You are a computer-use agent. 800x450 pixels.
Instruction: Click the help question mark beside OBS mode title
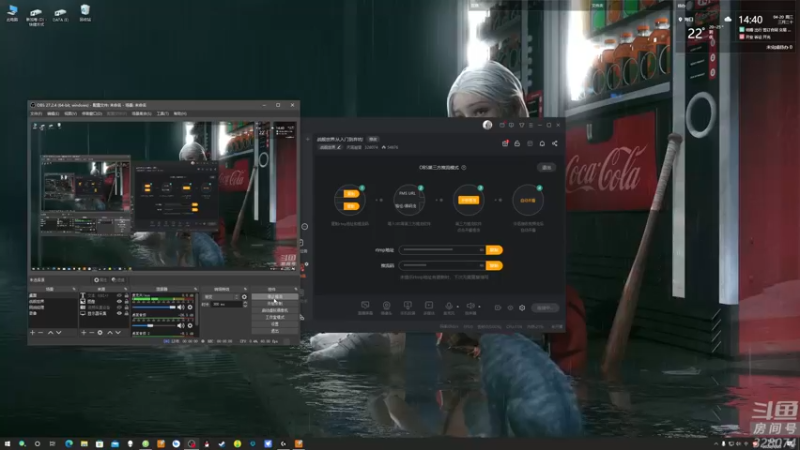click(x=464, y=167)
